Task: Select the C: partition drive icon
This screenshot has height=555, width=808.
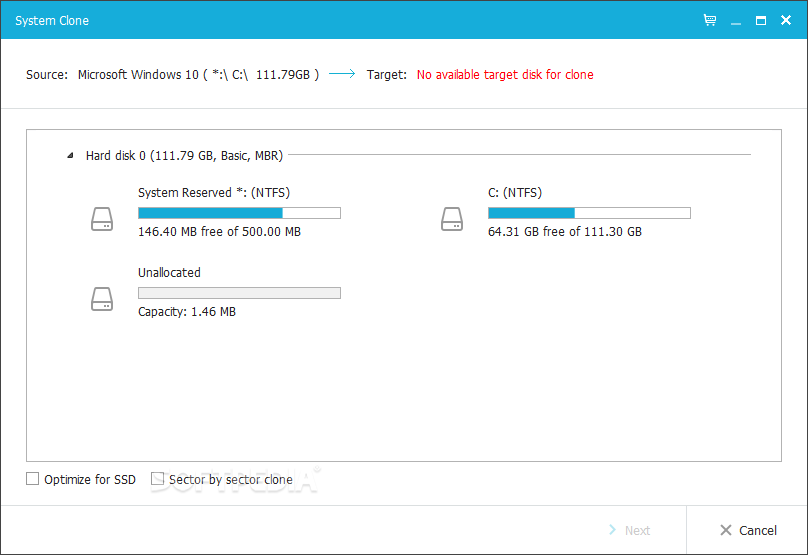Action: pyautogui.click(x=451, y=219)
